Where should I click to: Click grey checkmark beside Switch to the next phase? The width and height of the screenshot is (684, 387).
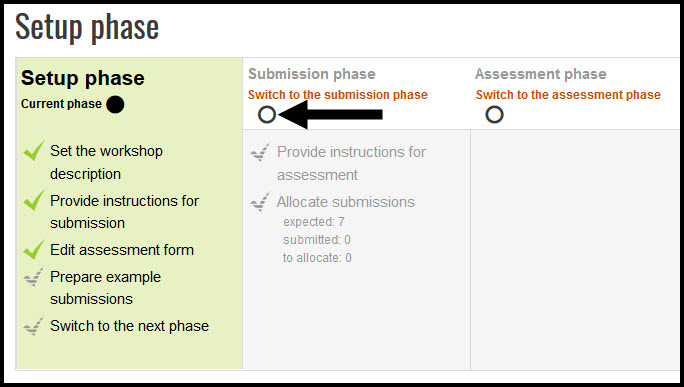[34, 326]
